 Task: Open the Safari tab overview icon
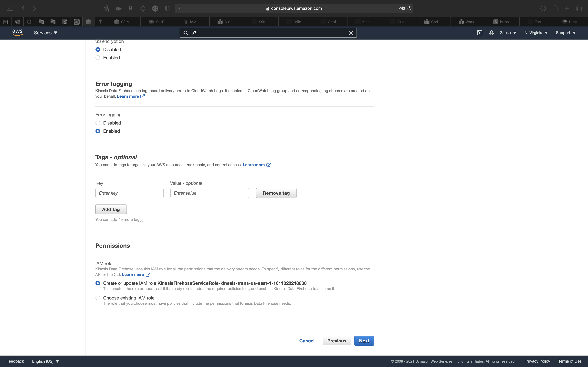point(579,8)
